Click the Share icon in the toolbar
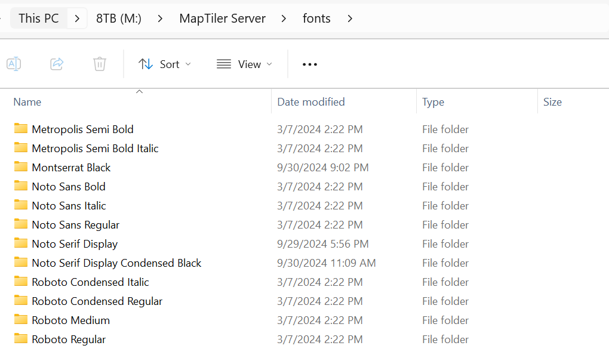This screenshot has height=364, width=609. (57, 64)
